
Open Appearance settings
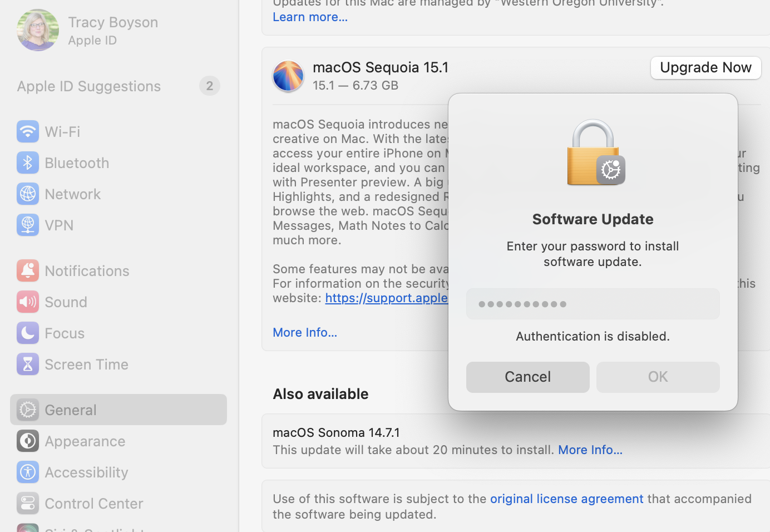pos(119,441)
